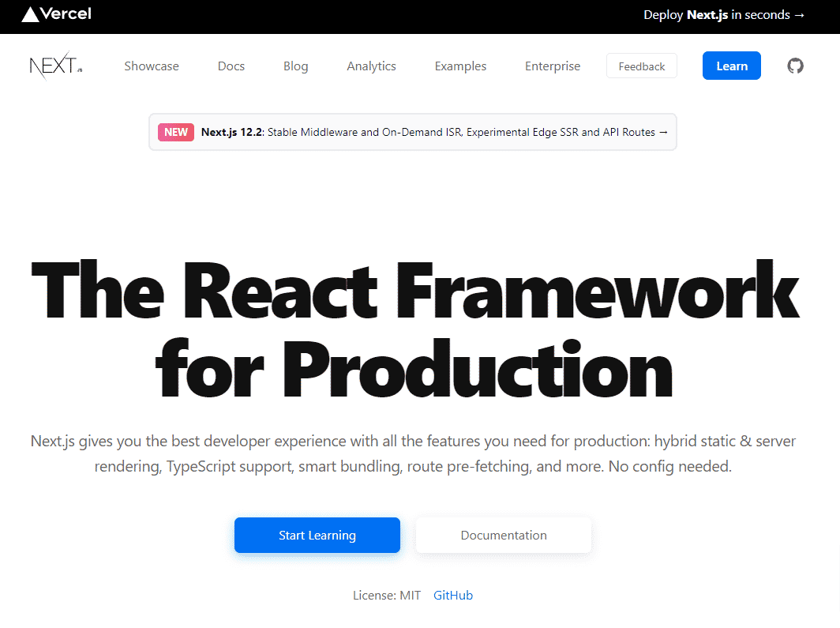Viewport: 840px width, 628px height.
Task: Click Deploy Next.js in seconds link
Action: click(x=724, y=15)
